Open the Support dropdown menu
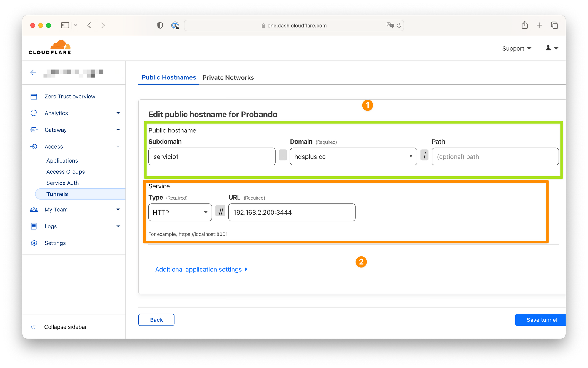Image resolution: width=588 pixels, height=368 pixels. (517, 48)
